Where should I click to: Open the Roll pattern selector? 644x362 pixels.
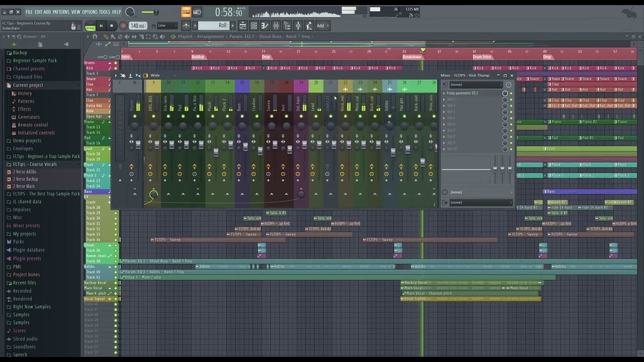click(x=215, y=26)
